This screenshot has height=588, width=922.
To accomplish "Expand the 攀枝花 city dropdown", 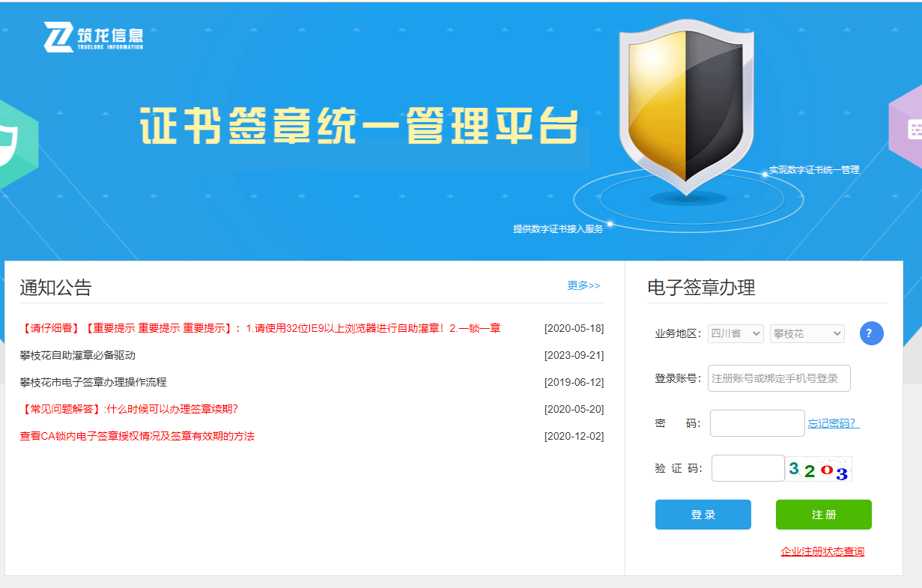I will [807, 333].
